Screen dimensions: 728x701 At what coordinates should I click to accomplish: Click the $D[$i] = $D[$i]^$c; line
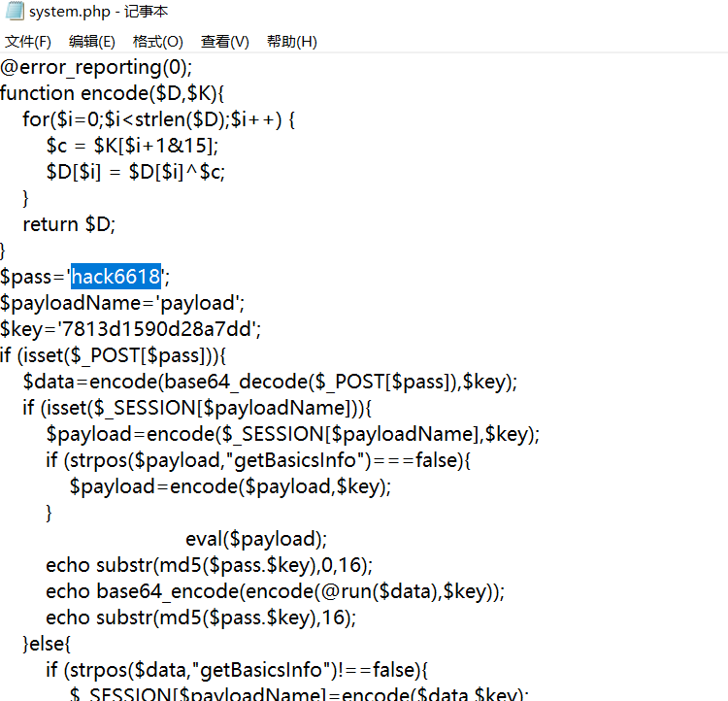click(x=136, y=172)
